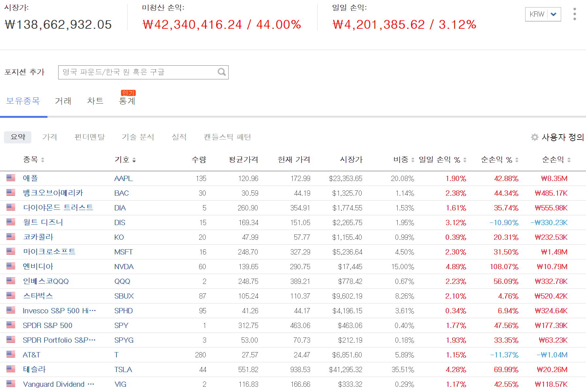The width and height of the screenshot is (586, 392).
Task: Click the SPHD ticker symbol
Action: point(124,311)
